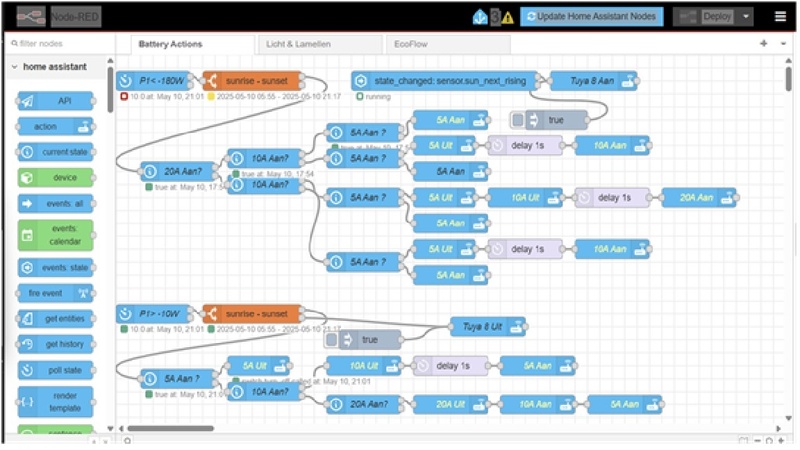
Task: Select the Tuya 8 Aan node
Action: click(594, 81)
